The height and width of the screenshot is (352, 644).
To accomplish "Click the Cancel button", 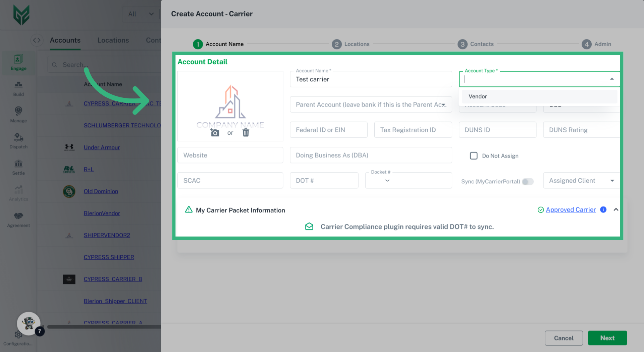I will pyautogui.click(x=563, y=338).
